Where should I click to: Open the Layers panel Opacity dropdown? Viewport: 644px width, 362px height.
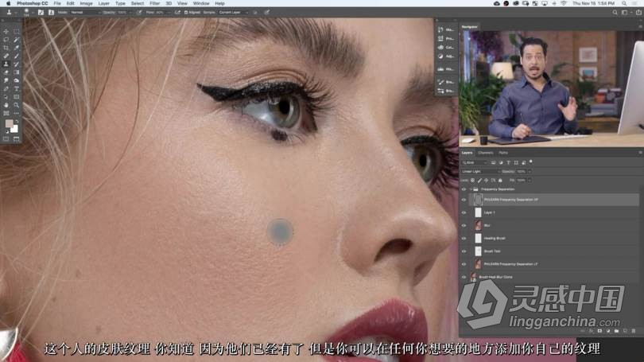[530, 171]
